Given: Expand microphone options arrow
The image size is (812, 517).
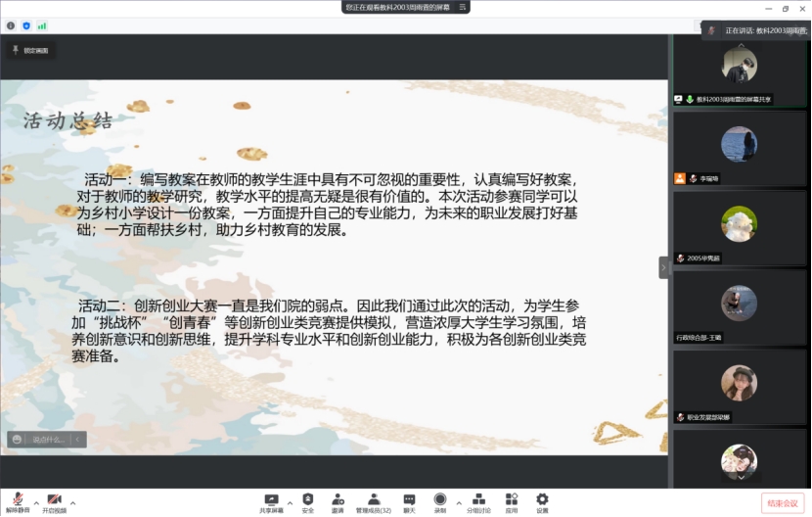Looking at the screenshot, I should pyautogui.click(x=36, y=502).
